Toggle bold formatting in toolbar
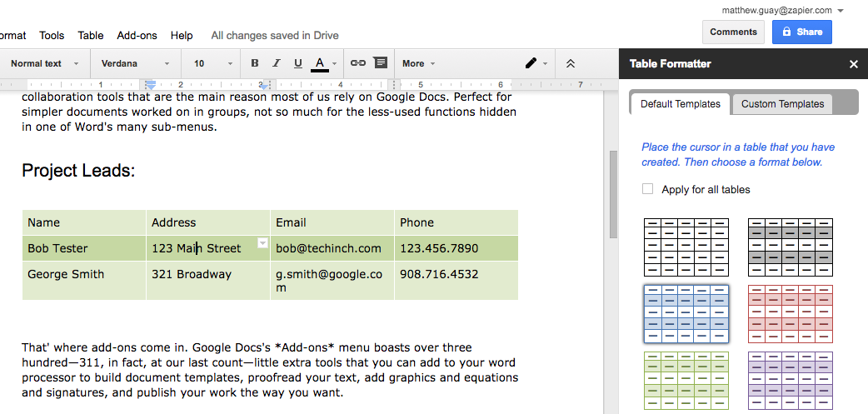The width and height of the screenshot is (868, 414). (x=255, y=63)
